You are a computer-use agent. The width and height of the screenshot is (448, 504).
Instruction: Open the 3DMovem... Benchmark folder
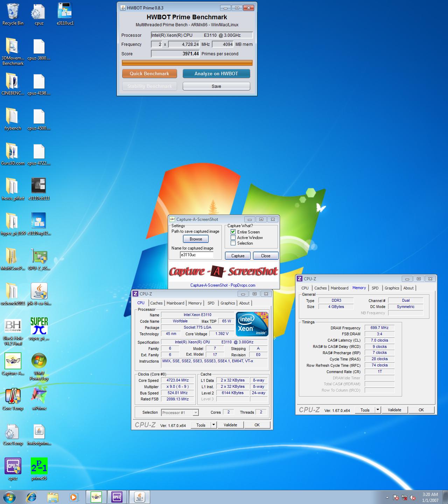pyautogui.click(x=13, y=51)
